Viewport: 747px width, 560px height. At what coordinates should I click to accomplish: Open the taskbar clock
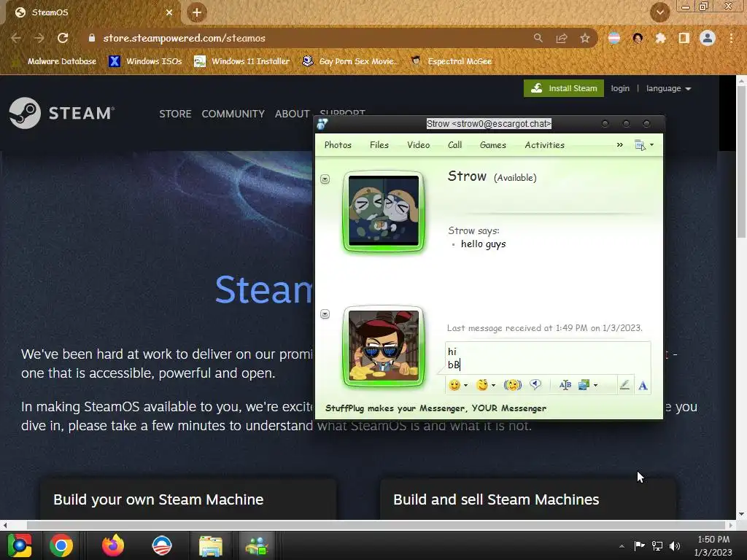(713, 545)
